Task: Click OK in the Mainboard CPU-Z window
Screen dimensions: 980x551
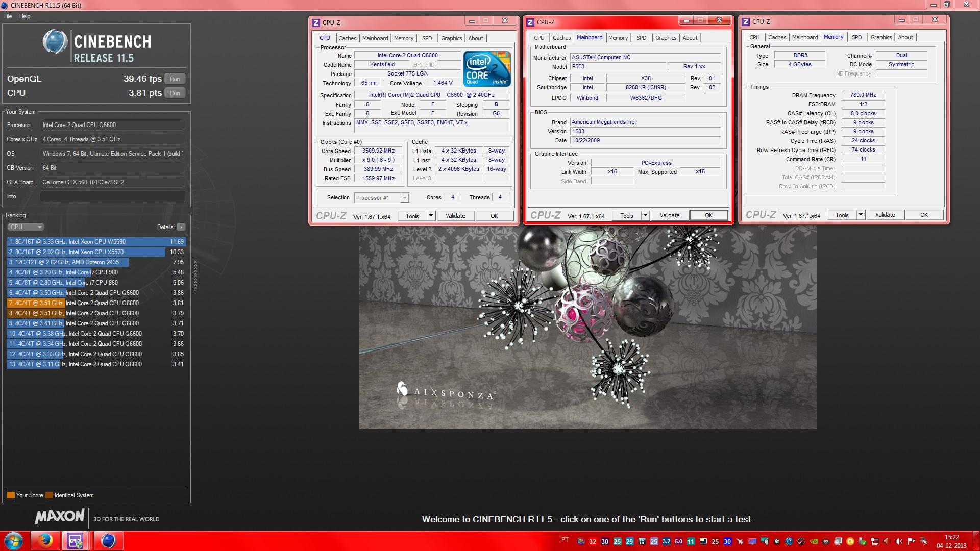Action: coord(708,215)
